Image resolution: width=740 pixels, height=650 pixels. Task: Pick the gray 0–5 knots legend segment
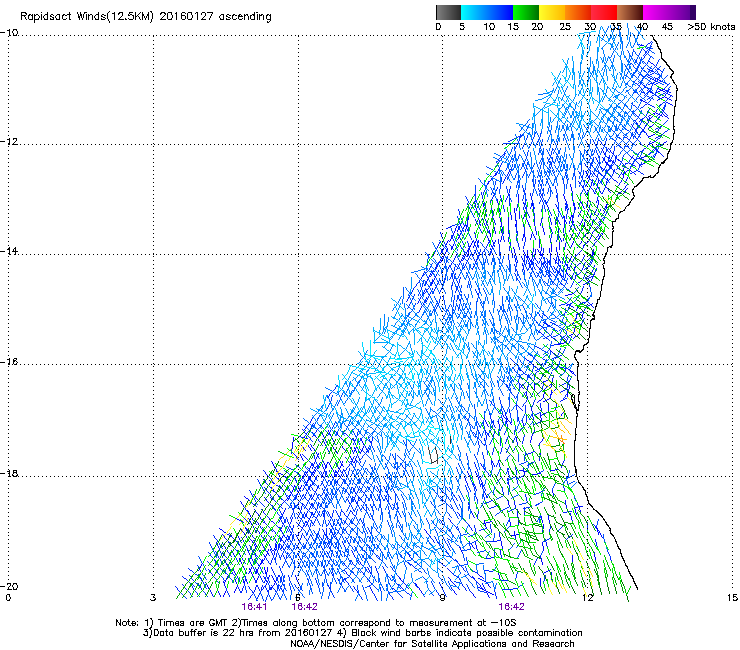[x=449, y=12]
